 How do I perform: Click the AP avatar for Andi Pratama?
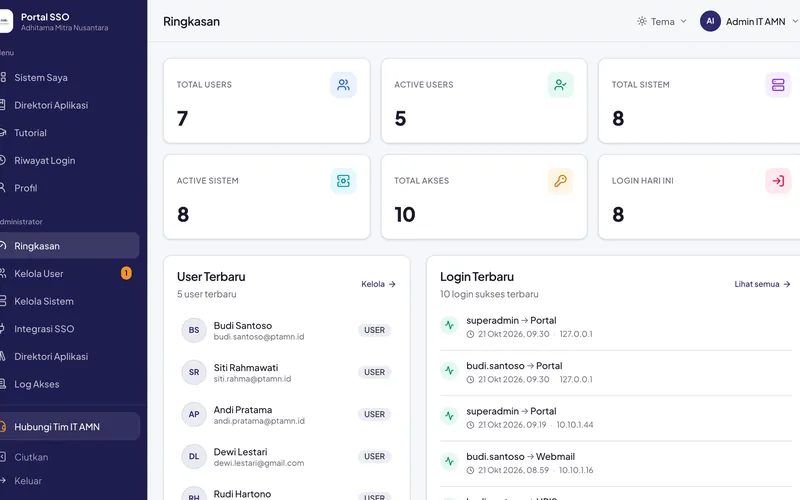coord(194,414)
